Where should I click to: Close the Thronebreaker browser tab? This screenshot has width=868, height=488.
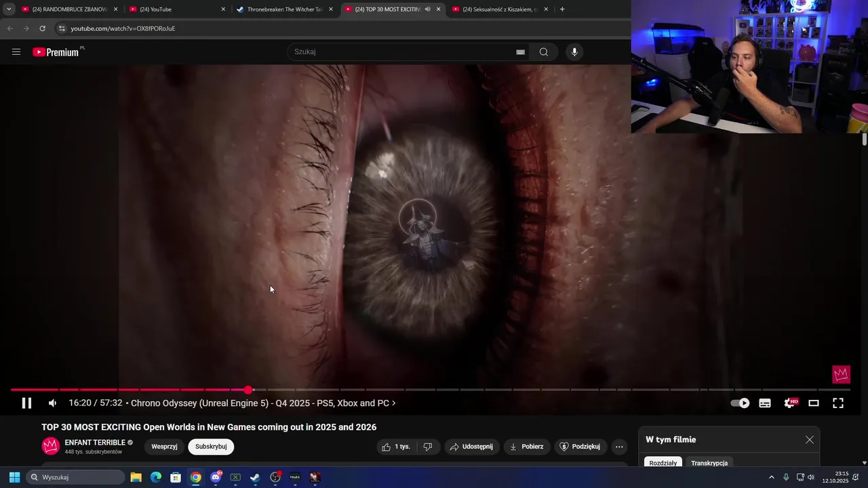click(331, 9)
